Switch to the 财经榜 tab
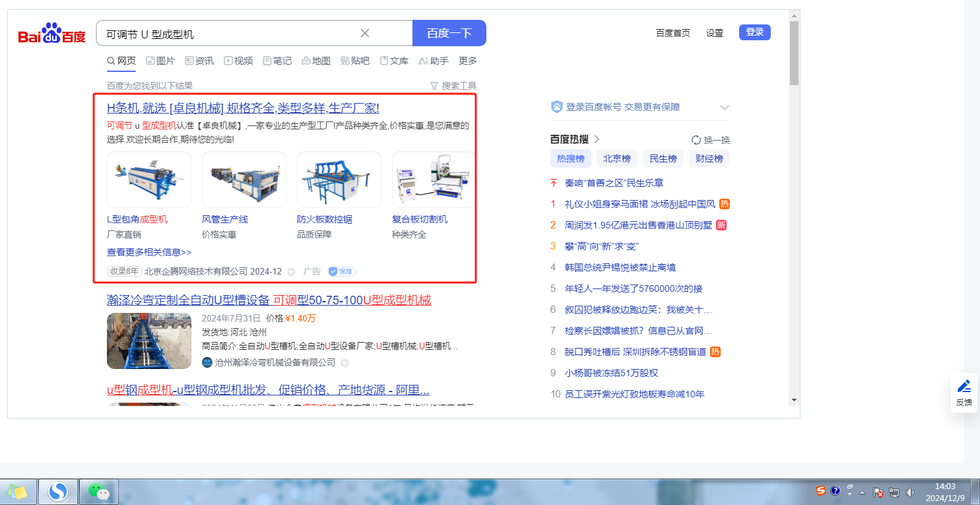The image size is (980, 505). tap(709, 158)
